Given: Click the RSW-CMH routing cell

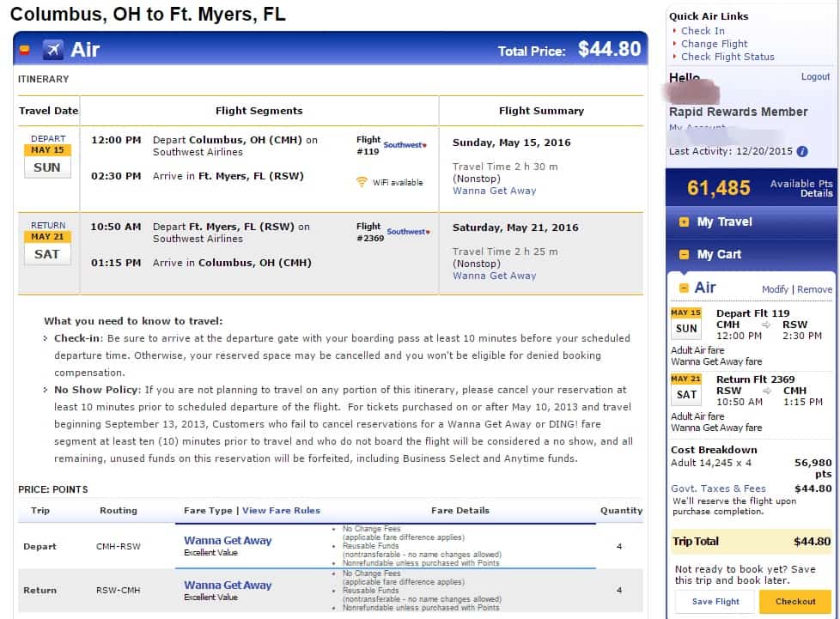Looking at the screenshot, I should tap(118, 590).
